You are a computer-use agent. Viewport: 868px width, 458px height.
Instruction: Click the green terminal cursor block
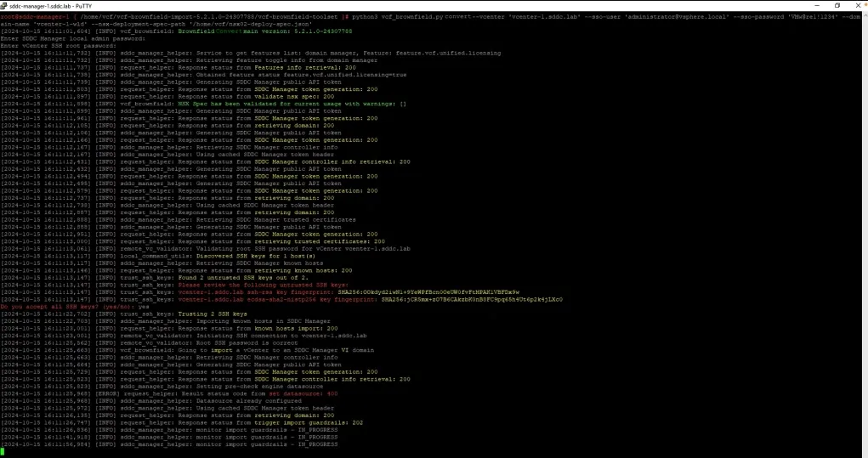point(3,451)
